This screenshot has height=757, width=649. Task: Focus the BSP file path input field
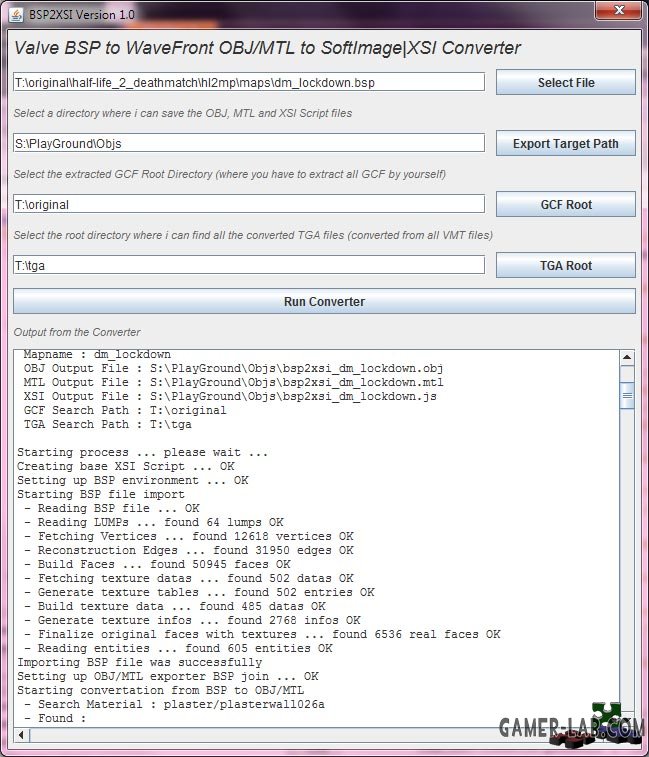(249, 82)
